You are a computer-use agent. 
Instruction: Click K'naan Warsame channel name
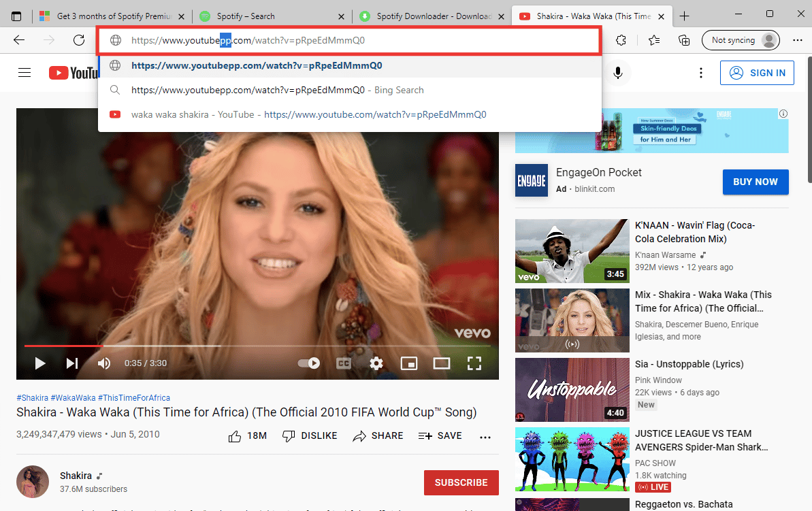[666, 254]
